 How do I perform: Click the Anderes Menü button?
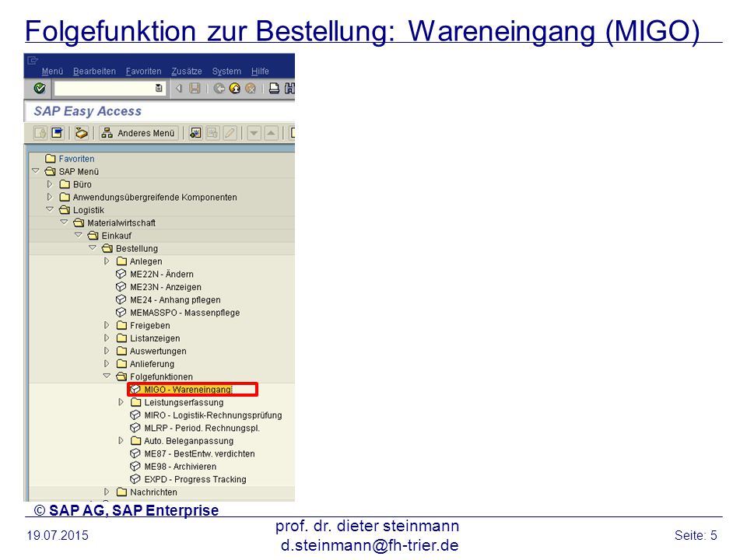(x=139, y=133)
